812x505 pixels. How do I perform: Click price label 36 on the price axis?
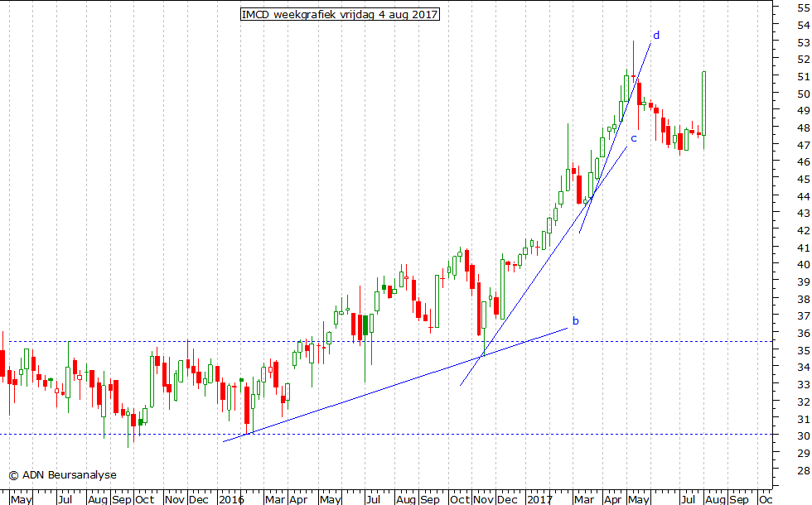tap(804, 333)
